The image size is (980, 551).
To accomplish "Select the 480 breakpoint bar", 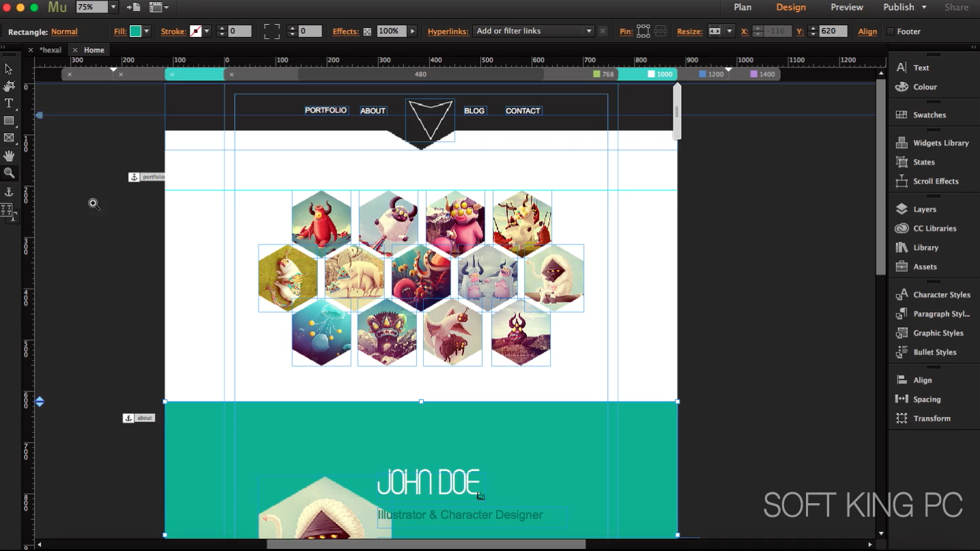I will click(x=420, y=74).
